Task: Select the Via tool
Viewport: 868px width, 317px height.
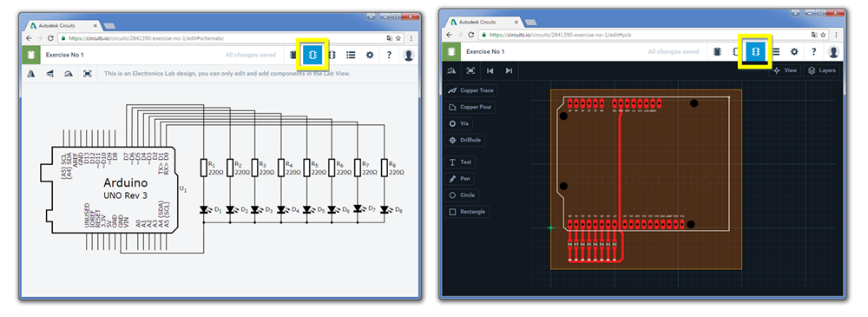Action: [x=459, y=123]
